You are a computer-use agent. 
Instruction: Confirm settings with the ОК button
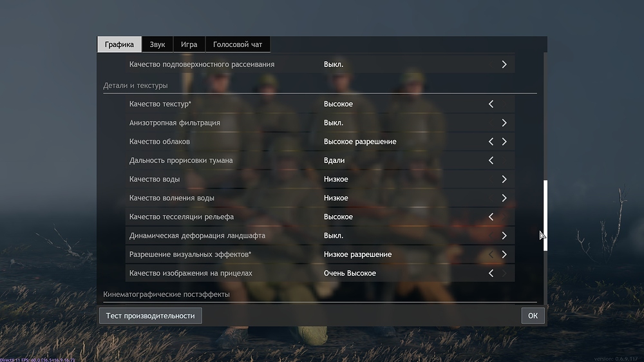pyautogui.click(x=533, y=316)
